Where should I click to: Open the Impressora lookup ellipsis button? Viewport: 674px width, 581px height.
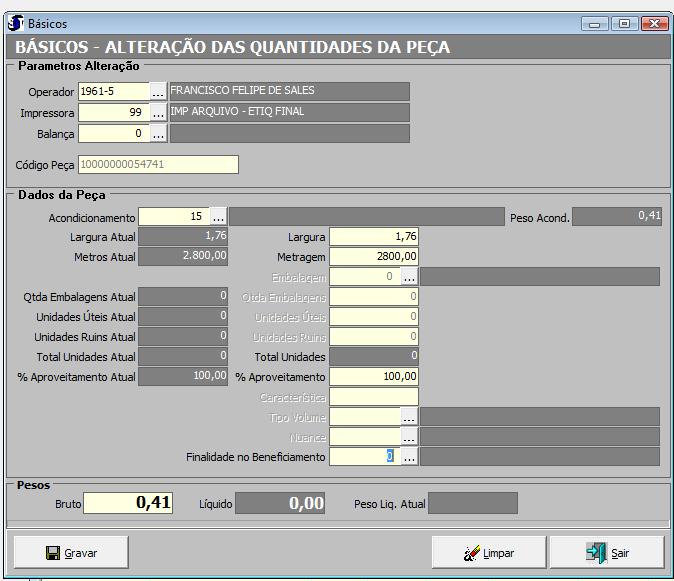coord(158,113)
